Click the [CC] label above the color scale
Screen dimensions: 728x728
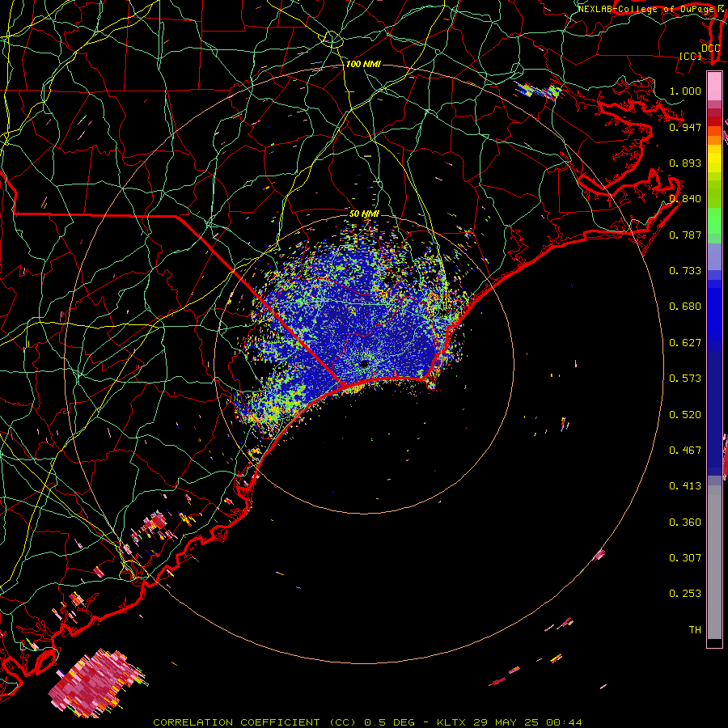tap(690, 56)
